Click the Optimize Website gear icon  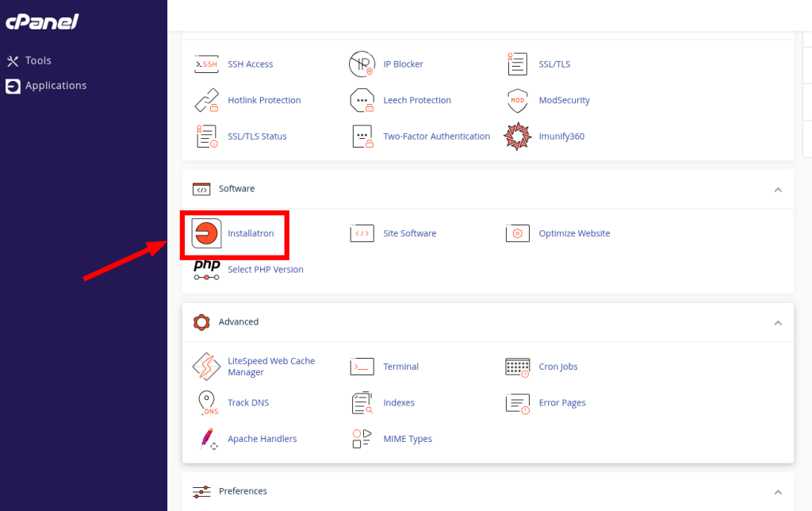[517, 234]
